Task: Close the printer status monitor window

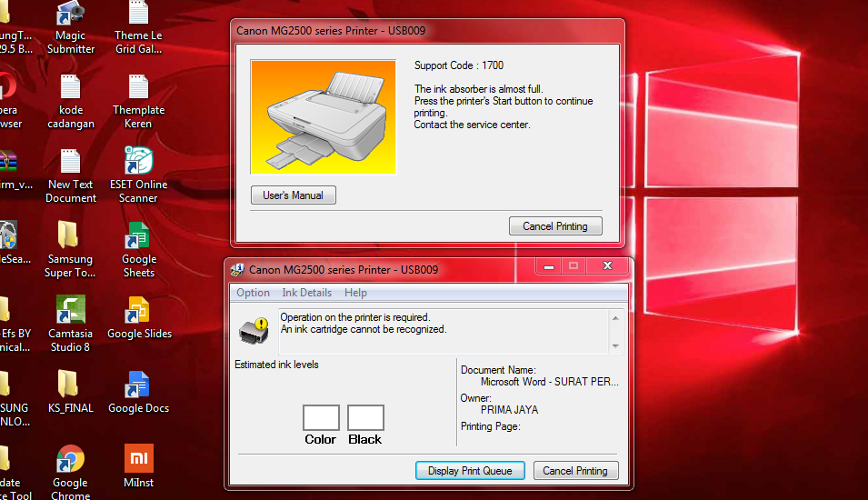Action: coord(607,265)
